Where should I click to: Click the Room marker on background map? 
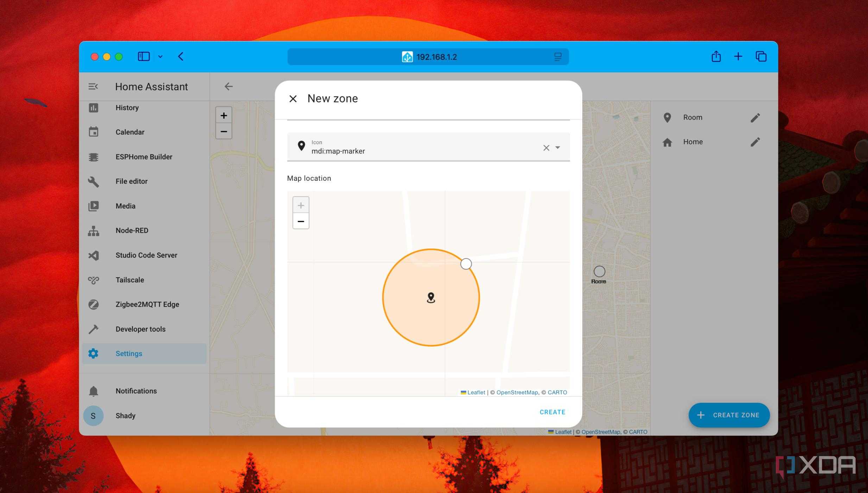pos(599,272)
